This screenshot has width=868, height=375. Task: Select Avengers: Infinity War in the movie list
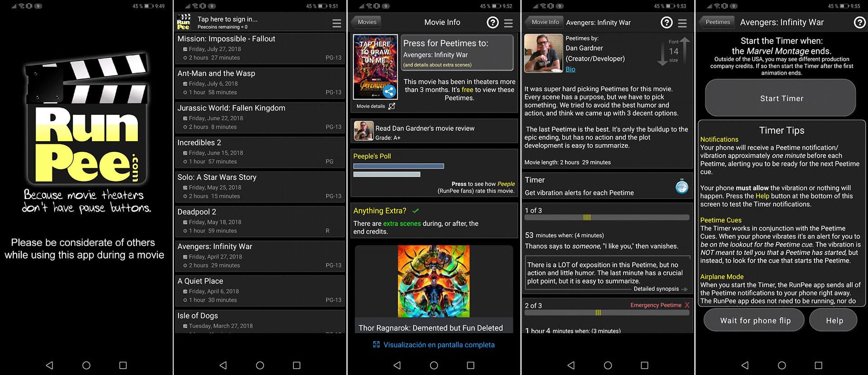coord(259,256)
